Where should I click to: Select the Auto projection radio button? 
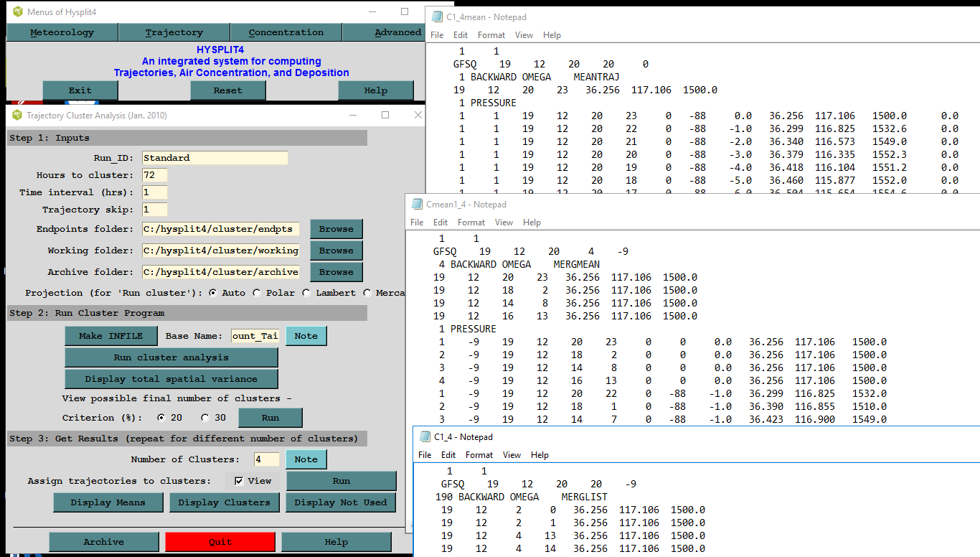[213, 293]
